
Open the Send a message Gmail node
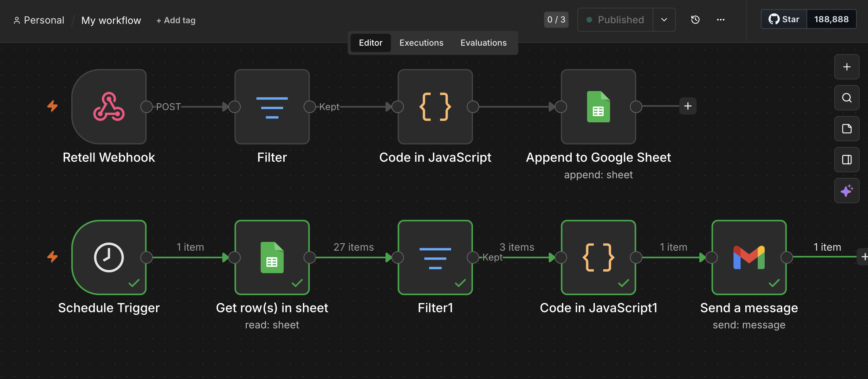(749, 257)
